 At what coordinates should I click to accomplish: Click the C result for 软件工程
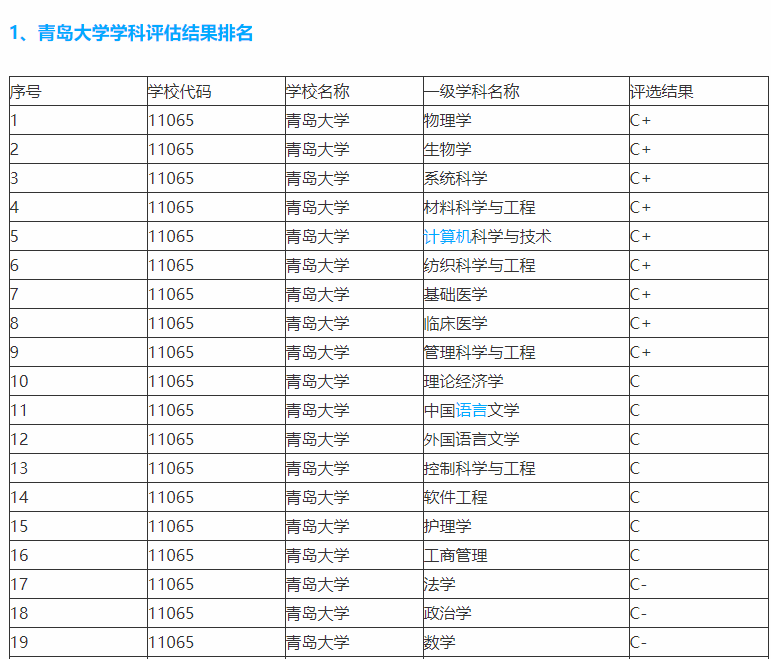tap(699, 497)
